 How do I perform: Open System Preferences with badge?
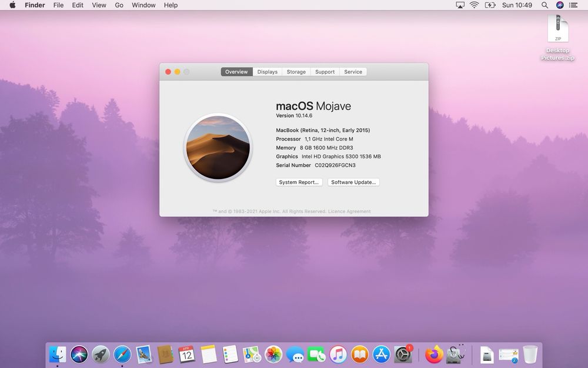403,354
